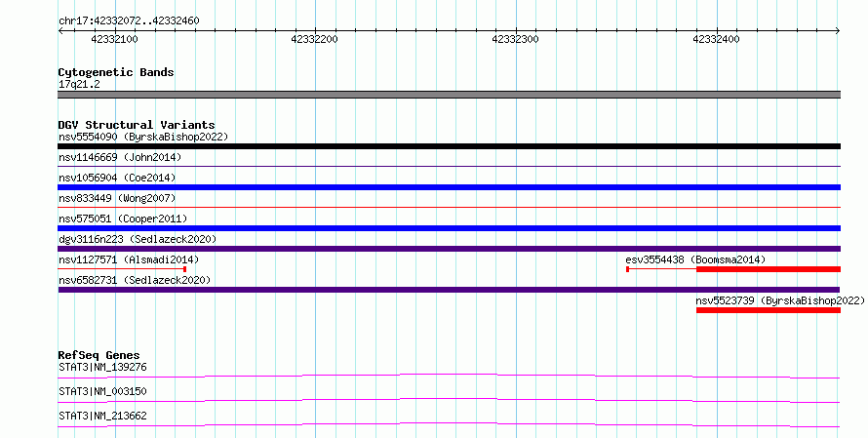Click the magenta STAT3|NM_213662 gene line

pos(449,424)
